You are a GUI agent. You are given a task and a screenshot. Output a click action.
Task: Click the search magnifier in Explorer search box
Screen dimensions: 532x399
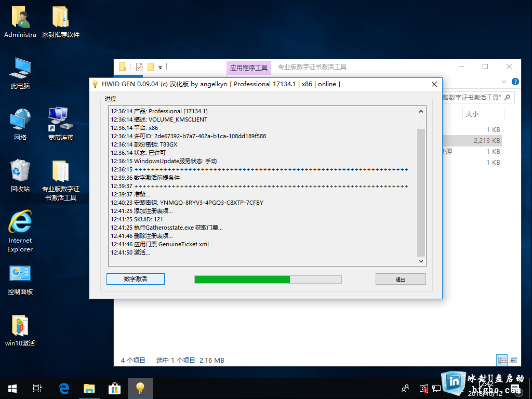(508, 97)
